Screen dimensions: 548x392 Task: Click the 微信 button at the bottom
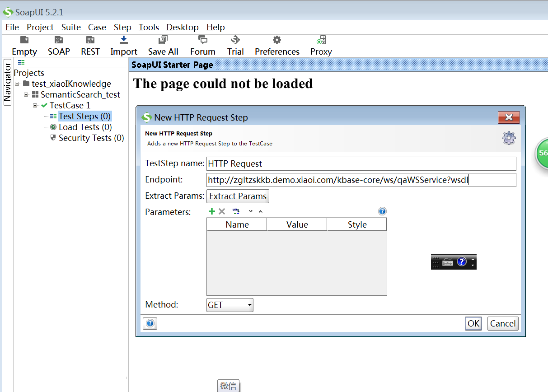[x=228, y=386]
